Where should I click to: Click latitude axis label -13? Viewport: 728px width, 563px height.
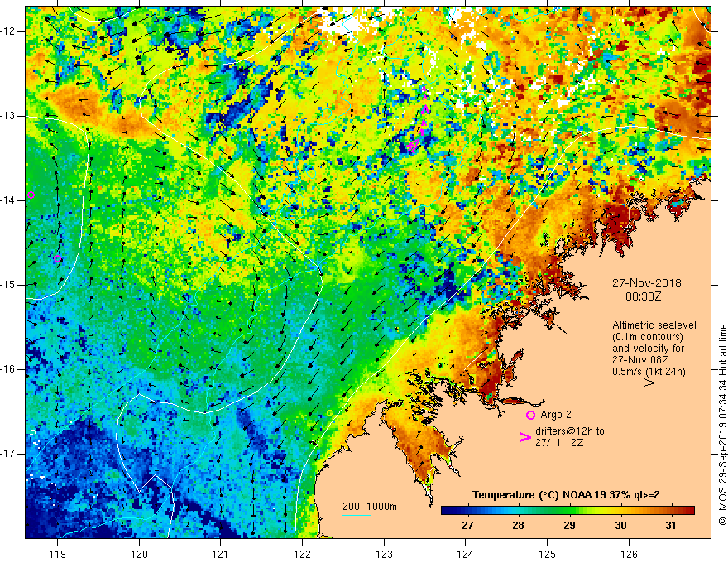pos(8,116)
